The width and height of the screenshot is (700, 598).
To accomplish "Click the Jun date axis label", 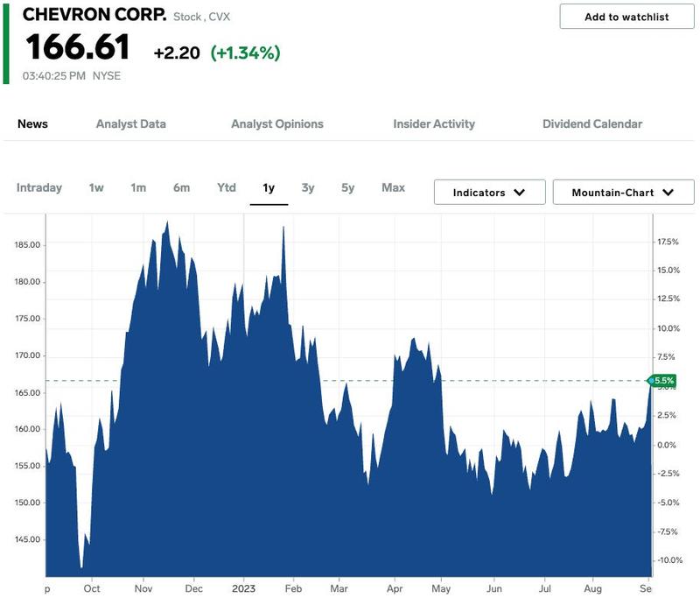I will [x=494, y=588].
